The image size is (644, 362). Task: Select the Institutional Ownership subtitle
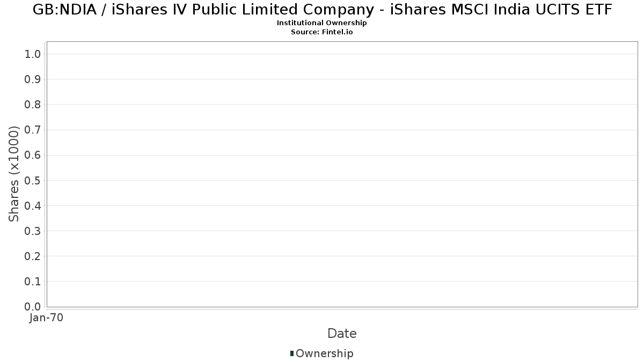tap(321, 23)
